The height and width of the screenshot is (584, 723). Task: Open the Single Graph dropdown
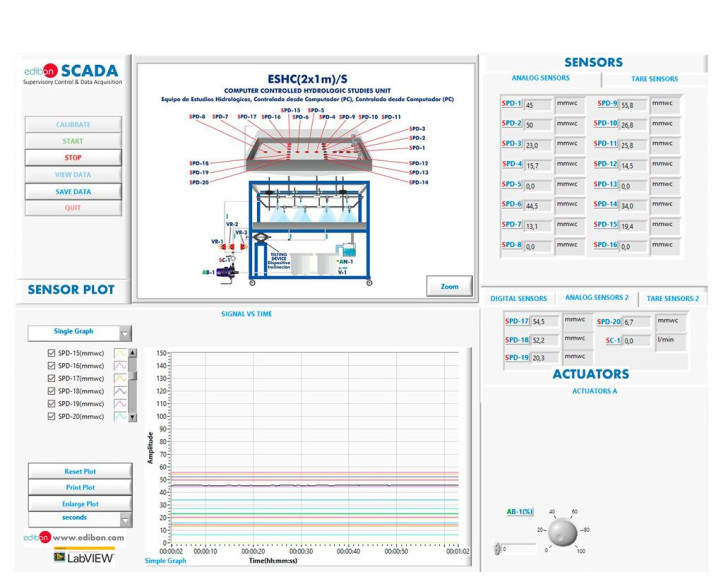pos(79,333)
